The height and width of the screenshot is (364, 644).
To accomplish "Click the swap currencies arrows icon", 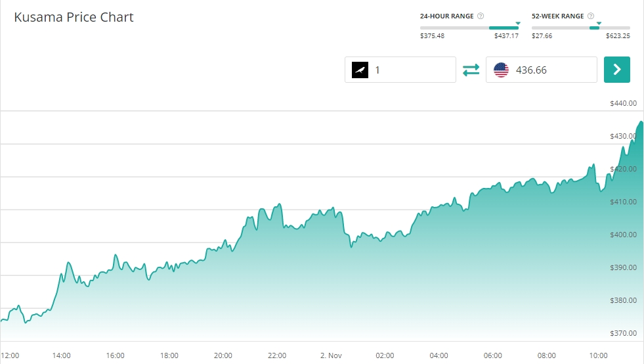I will (x=471, y=70).
